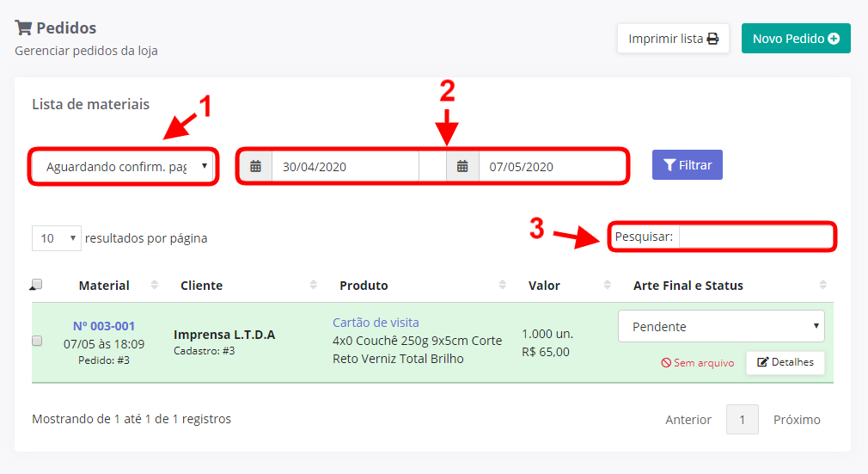
Task: Open the Cartão de visita product link
Action: [376, 323]
